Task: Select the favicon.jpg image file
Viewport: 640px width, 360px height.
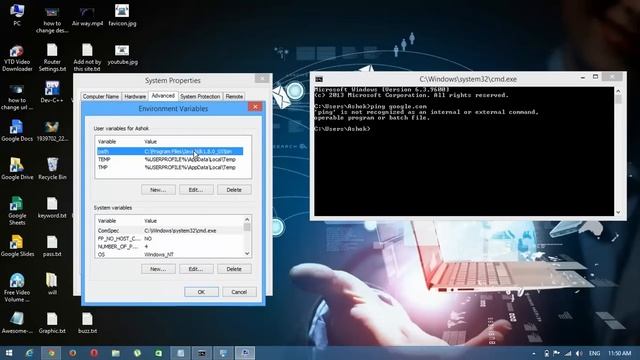Action: [122, 16]
